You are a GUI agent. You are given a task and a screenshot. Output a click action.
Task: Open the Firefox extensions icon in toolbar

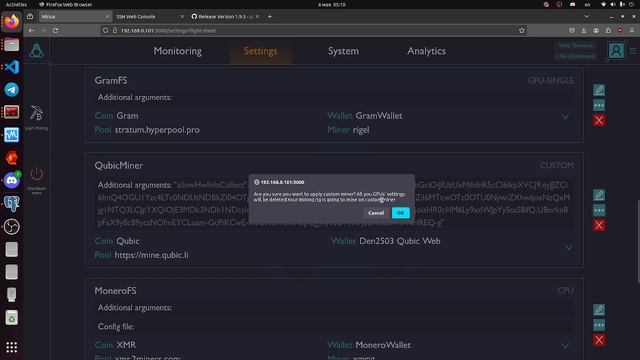pyautogui.click(x=608, y=31)
